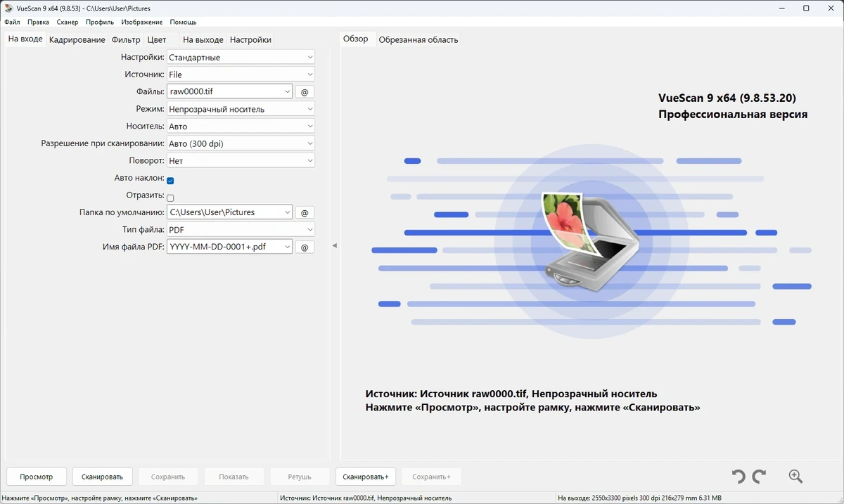Open the Режим dropdown showing Непрозрачный носитель

click(x=241, y=109)
